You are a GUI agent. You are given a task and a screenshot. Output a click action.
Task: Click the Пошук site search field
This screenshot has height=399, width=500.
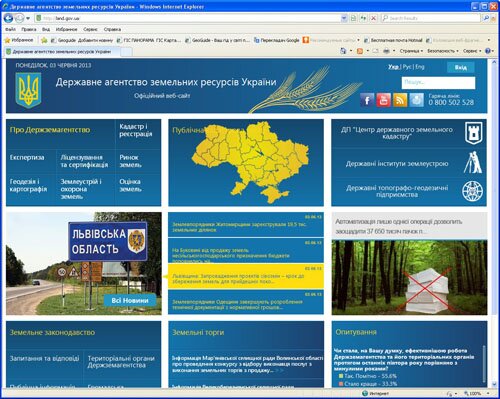pos(438,83)
